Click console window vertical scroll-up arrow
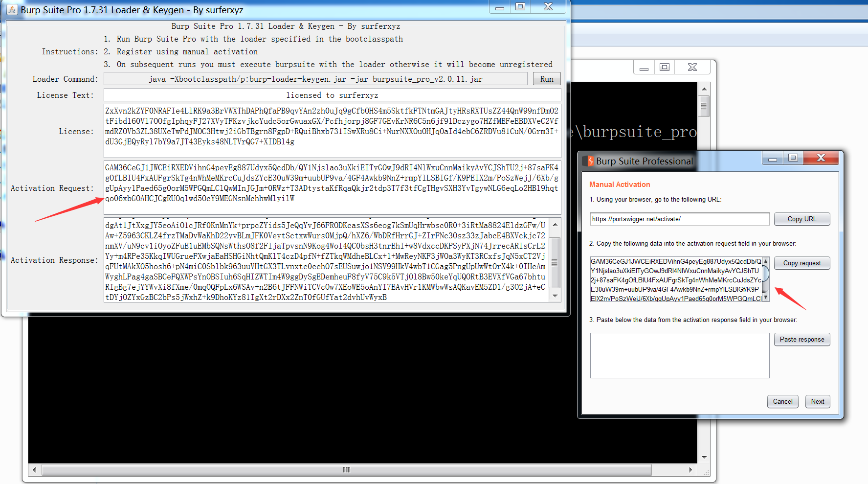868x484 pixels. (x=704, y=89)
